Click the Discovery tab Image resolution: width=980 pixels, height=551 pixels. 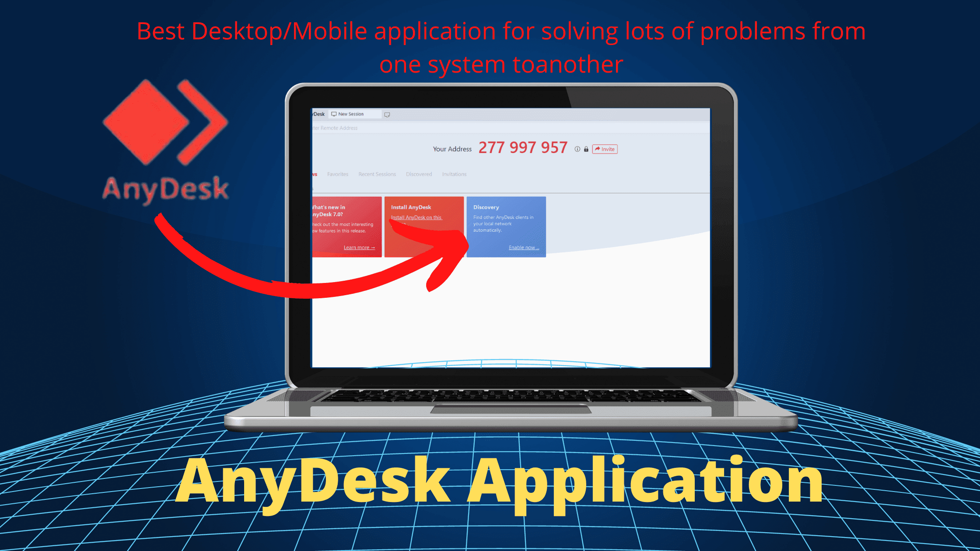point(417,174)
